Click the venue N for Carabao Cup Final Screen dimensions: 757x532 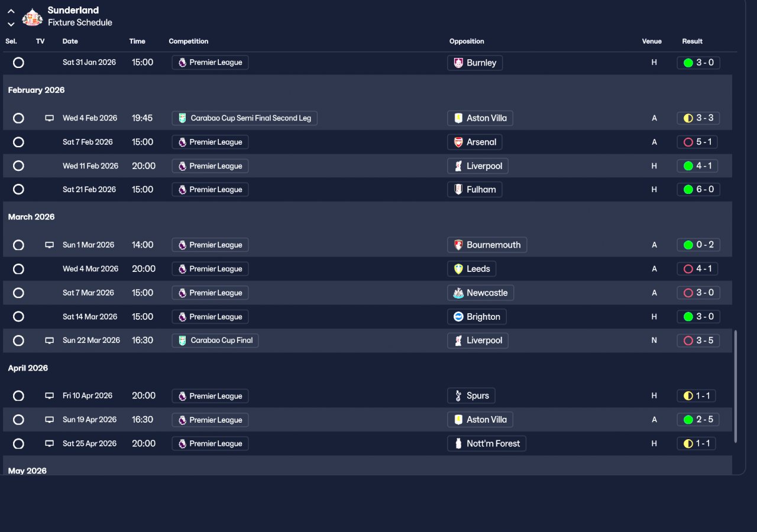654,340
